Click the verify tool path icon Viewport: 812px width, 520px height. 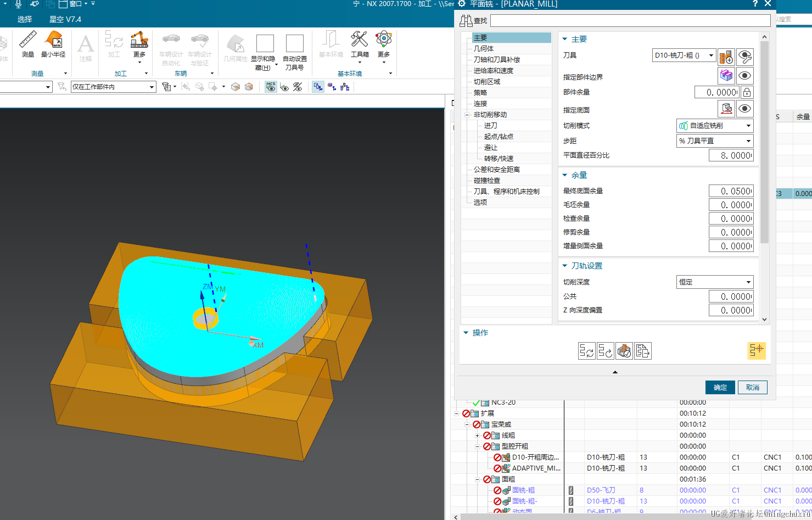tap(624, 351)
